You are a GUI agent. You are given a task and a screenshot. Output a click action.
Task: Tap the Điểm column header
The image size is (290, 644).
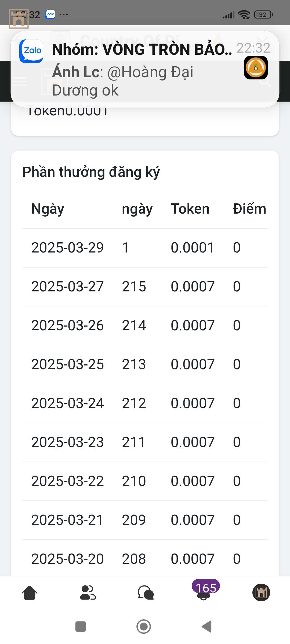pos(249,209)
